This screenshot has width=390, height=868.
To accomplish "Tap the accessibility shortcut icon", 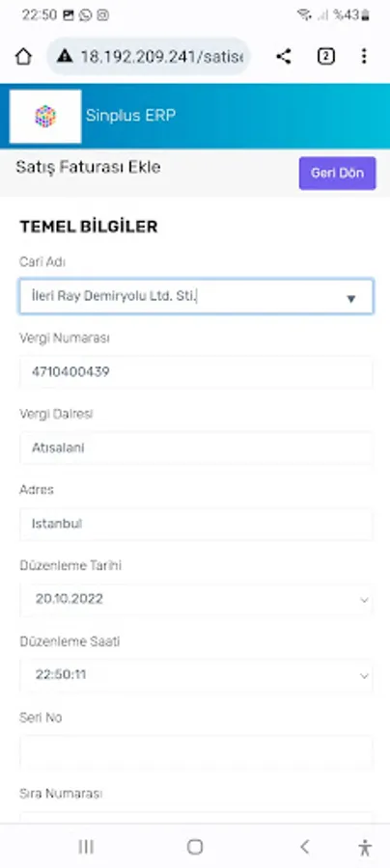I will (365, 847).
